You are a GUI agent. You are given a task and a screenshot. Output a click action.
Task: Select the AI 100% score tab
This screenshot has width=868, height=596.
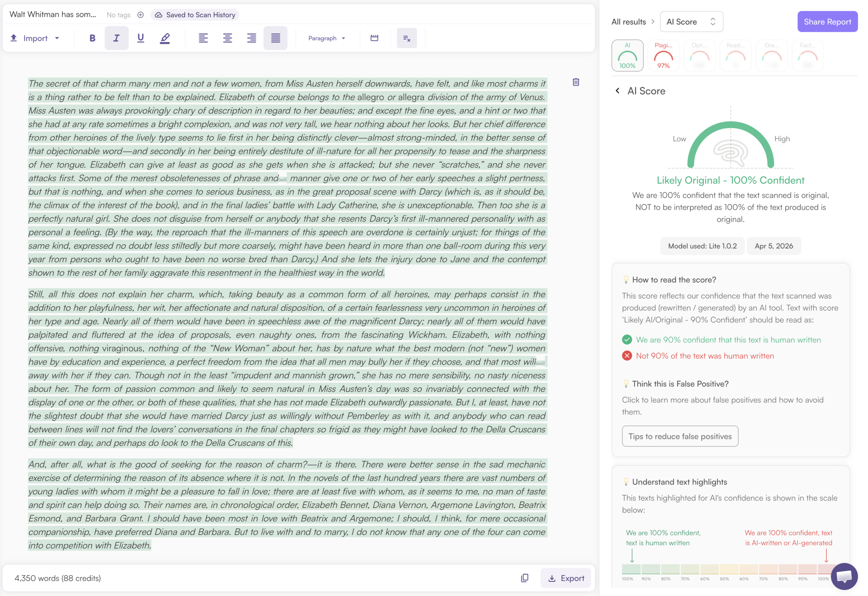click(x=627, y=55)
